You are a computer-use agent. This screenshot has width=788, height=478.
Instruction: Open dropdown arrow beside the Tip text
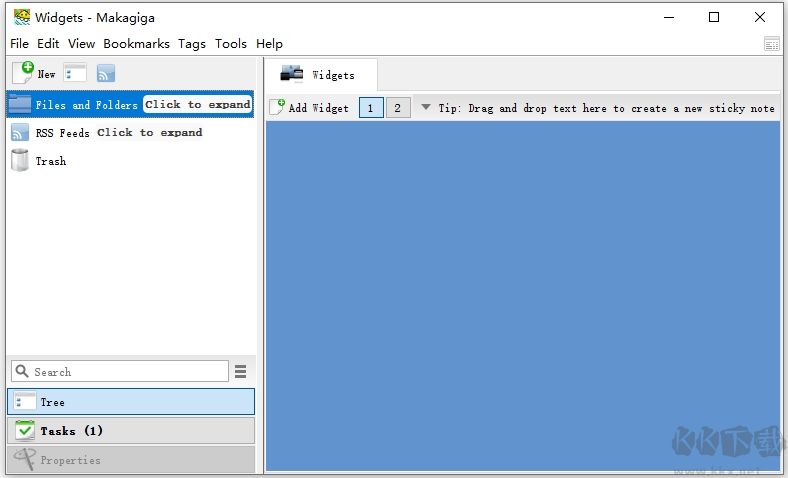426,107
